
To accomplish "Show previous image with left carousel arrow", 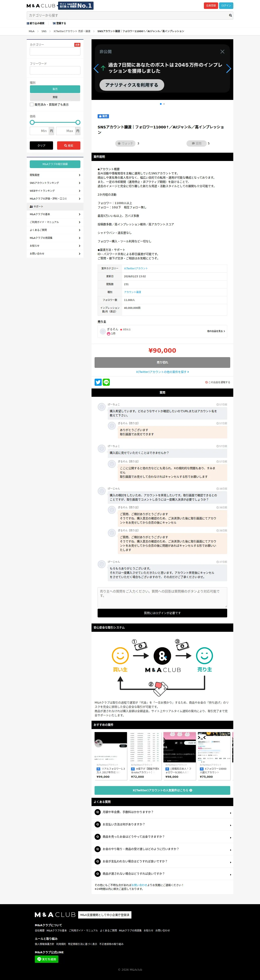I will [96, 69].
